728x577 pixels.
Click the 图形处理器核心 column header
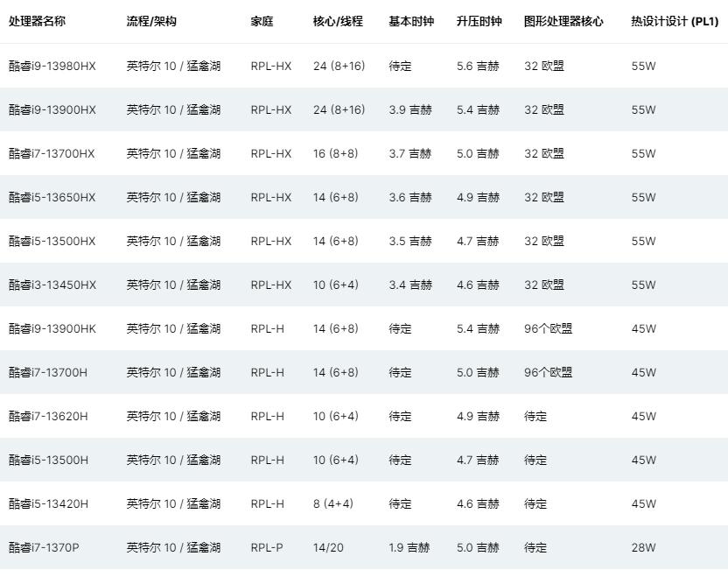(x=563, y=21)
